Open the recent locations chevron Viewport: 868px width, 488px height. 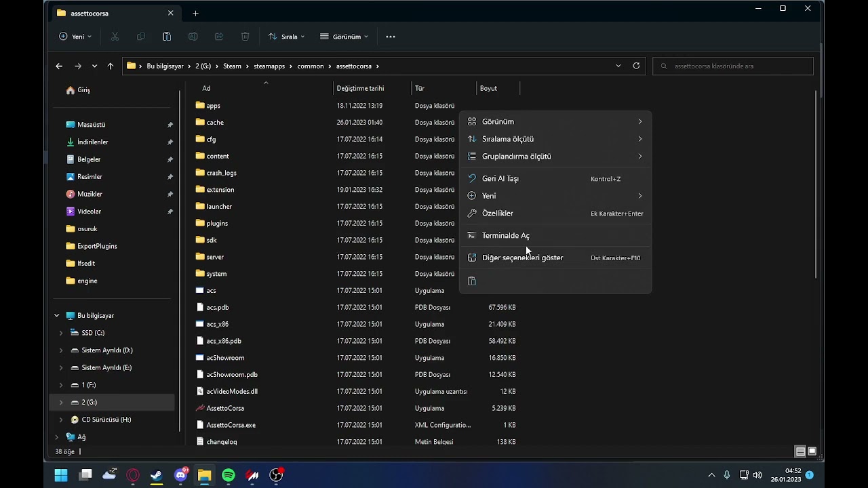(x=94, y=66)
